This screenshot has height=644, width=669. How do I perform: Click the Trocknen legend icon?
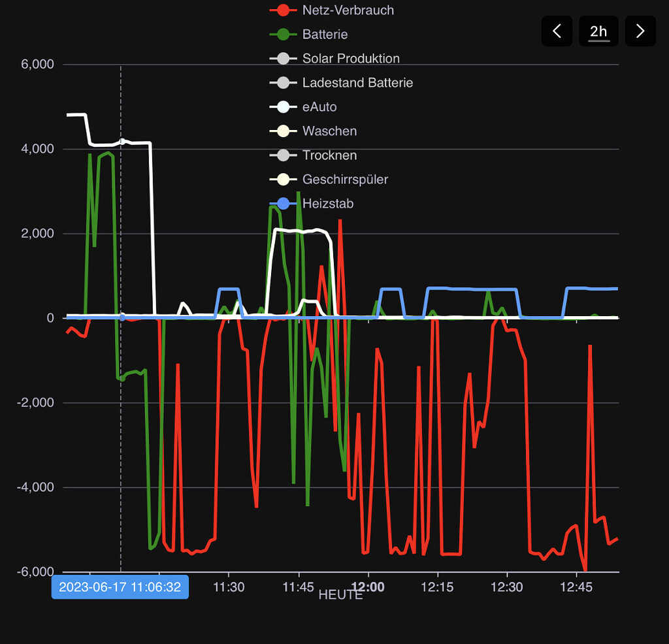point(284,155)
